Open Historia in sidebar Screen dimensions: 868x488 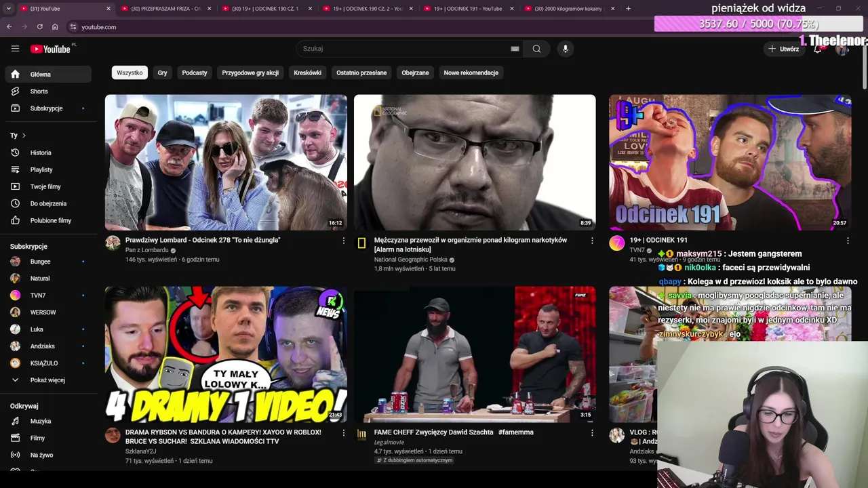click(48, 152)
